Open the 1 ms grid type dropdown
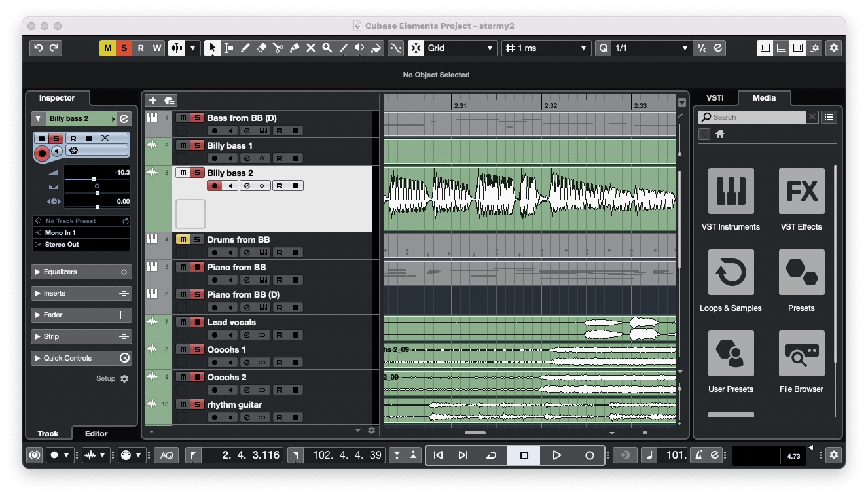The image size is (868, 496). pos(547,48)
